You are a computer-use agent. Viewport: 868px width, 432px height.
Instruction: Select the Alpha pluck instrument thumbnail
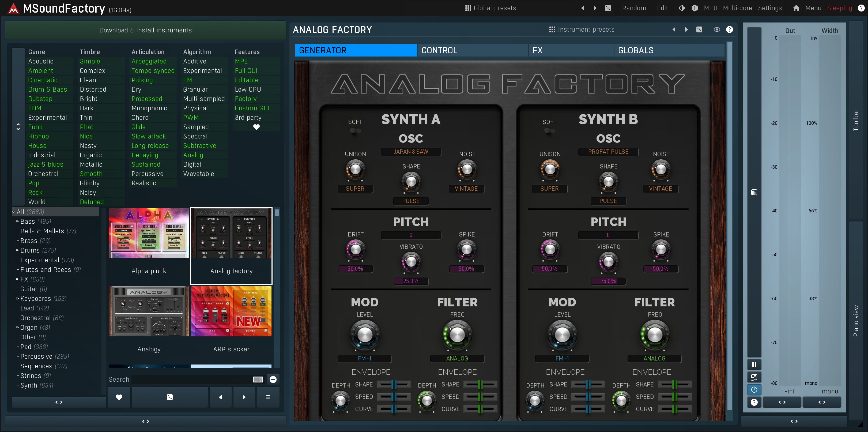coord(149,233)
